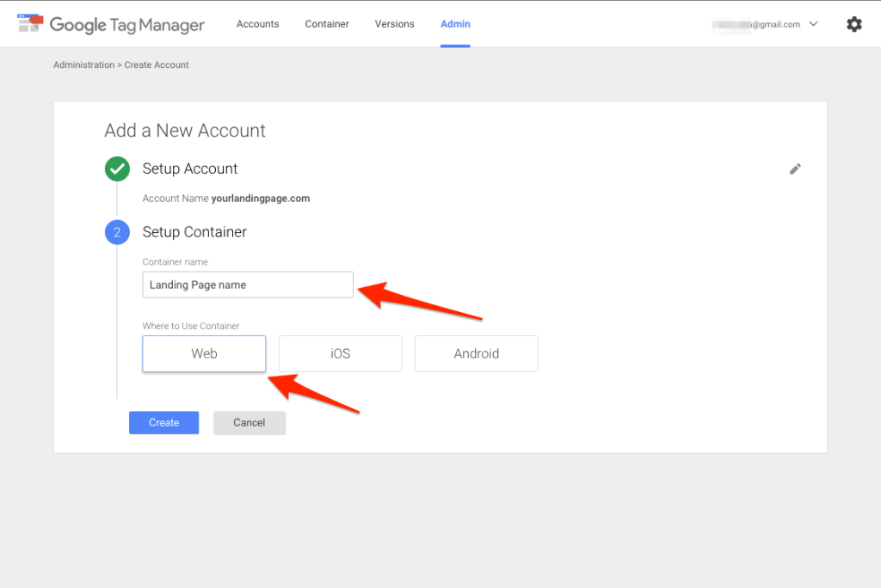Click the Google Tag Manager title text
The image size is (881, 588).
pos(127,24)
